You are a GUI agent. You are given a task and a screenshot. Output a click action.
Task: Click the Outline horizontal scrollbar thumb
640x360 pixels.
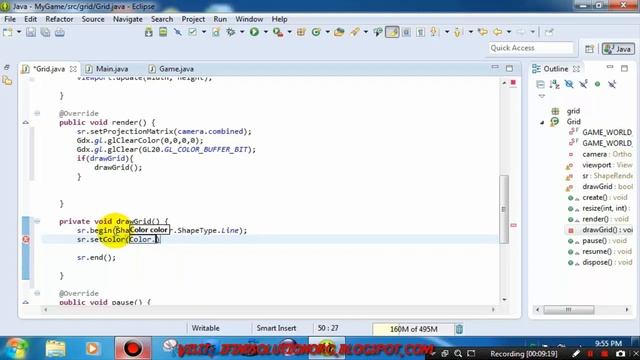569,310
